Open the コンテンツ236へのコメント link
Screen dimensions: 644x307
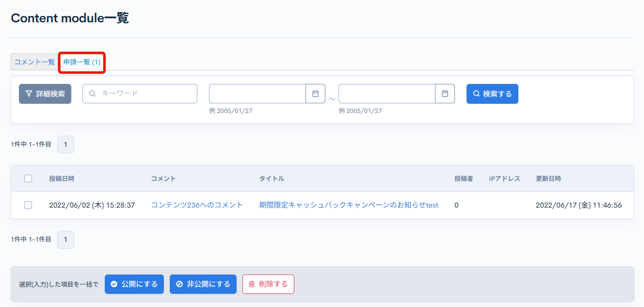196,205
